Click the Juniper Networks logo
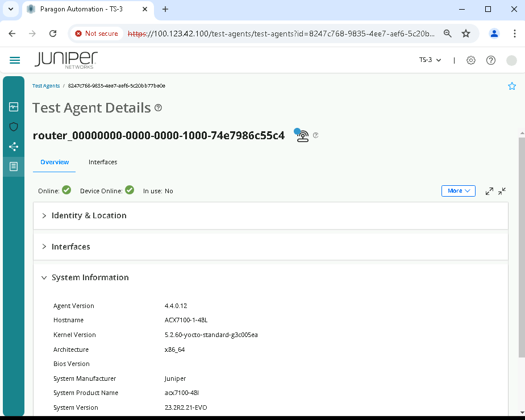 pyautogui.click(x=65, y=60)
